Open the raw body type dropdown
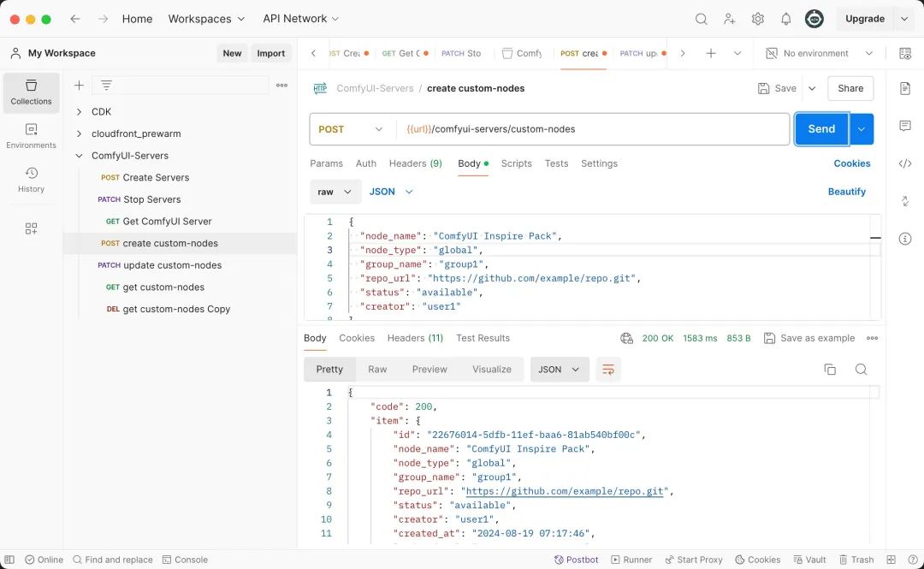This screenshot has height=569, width=924. pyautogui.click(x=335, y=192)
